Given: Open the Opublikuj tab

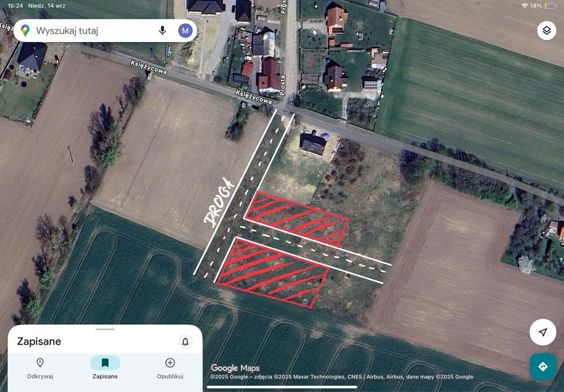Looking at the screenshot, I should pos(170,369).
